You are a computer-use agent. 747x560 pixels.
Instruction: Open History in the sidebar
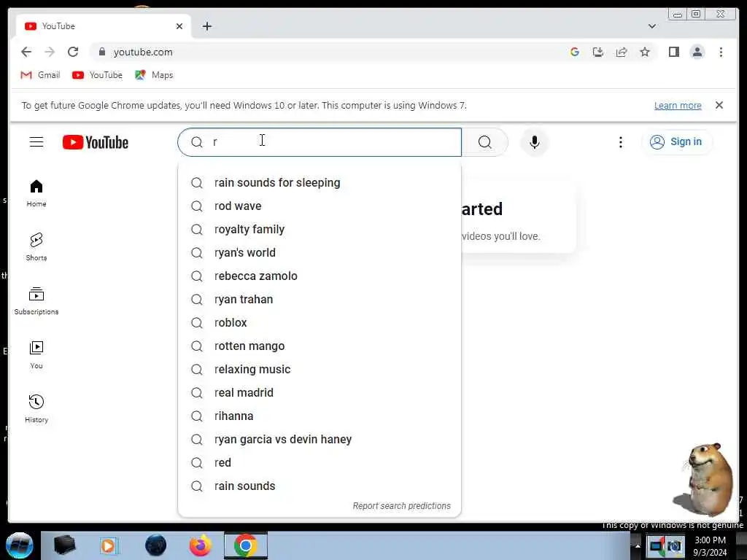[36, 408]
